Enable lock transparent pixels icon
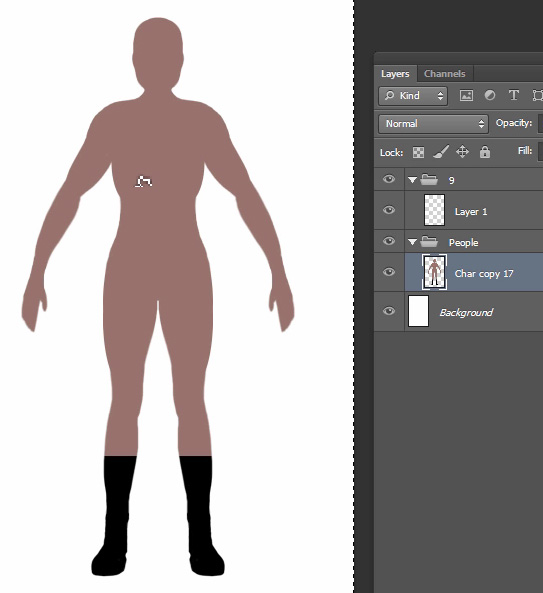The image size is (543, 593). (418, 152)
